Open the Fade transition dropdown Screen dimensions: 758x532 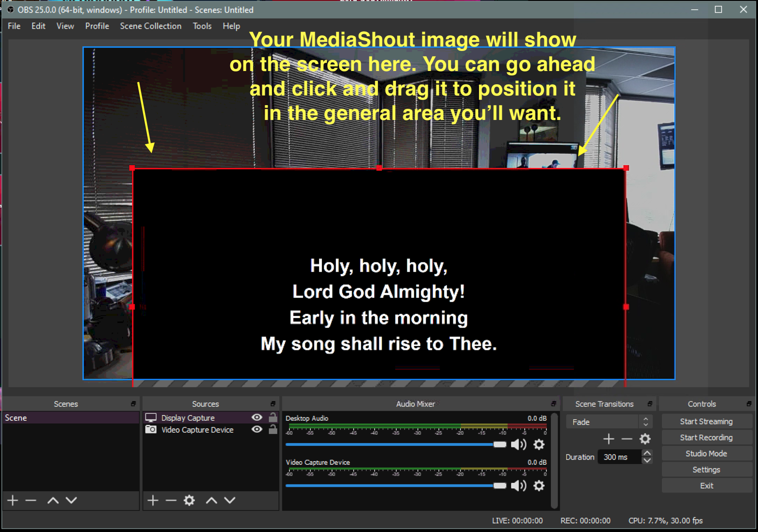(x=609, y=422)
